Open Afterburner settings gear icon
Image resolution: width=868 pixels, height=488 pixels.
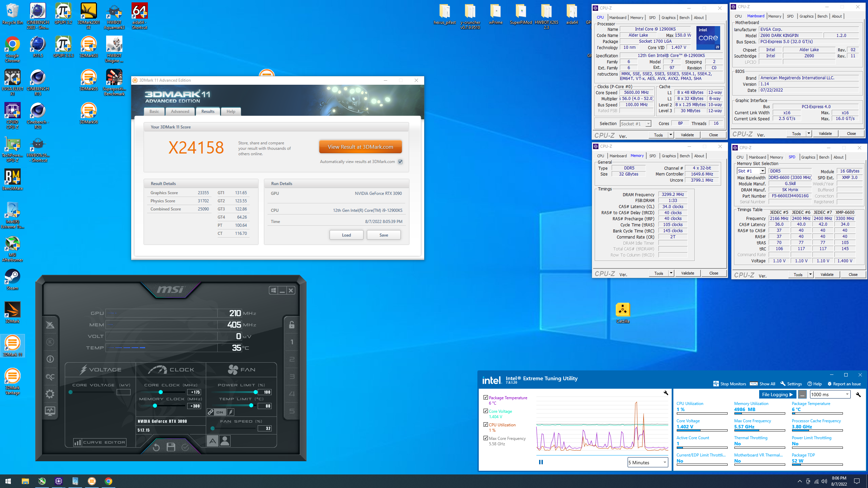pos(50,394)
